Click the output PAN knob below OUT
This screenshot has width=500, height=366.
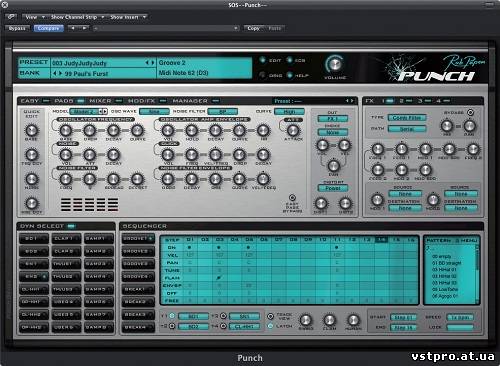[x=333, y=166]
